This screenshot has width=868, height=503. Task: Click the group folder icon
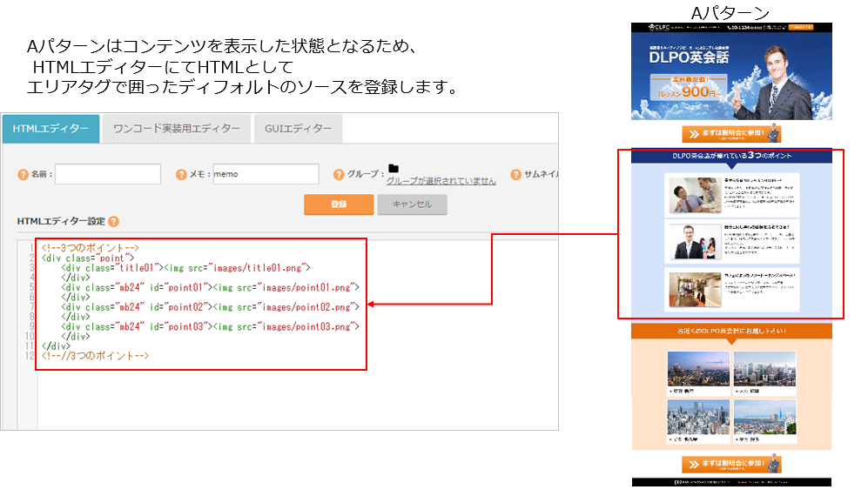tap(394, 168)
